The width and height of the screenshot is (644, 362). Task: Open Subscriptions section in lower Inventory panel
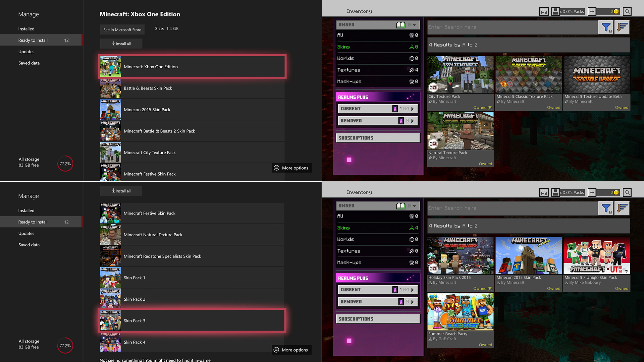378,319
